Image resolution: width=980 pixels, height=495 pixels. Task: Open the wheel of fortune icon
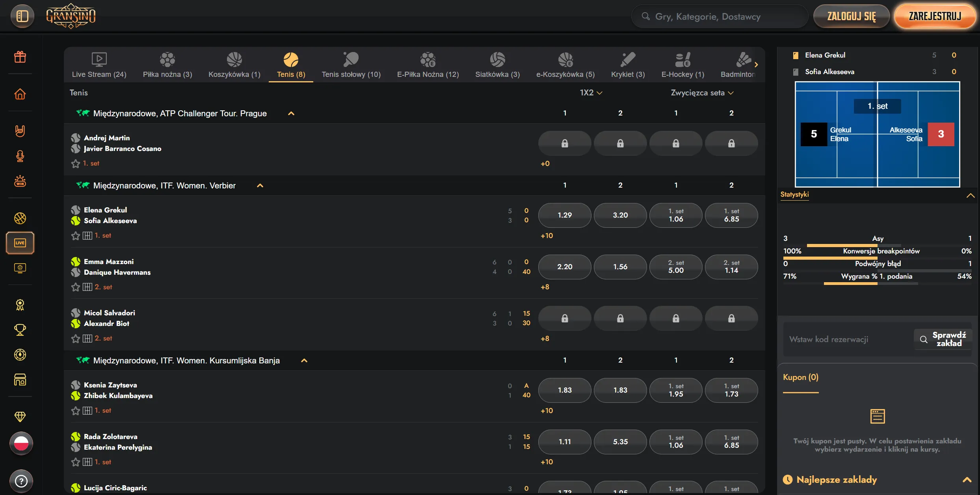pyautogui.click(x=20, y=355)
